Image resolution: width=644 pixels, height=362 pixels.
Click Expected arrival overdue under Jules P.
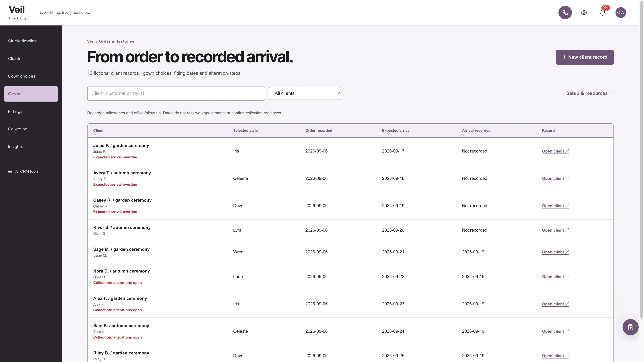(115, 157)
